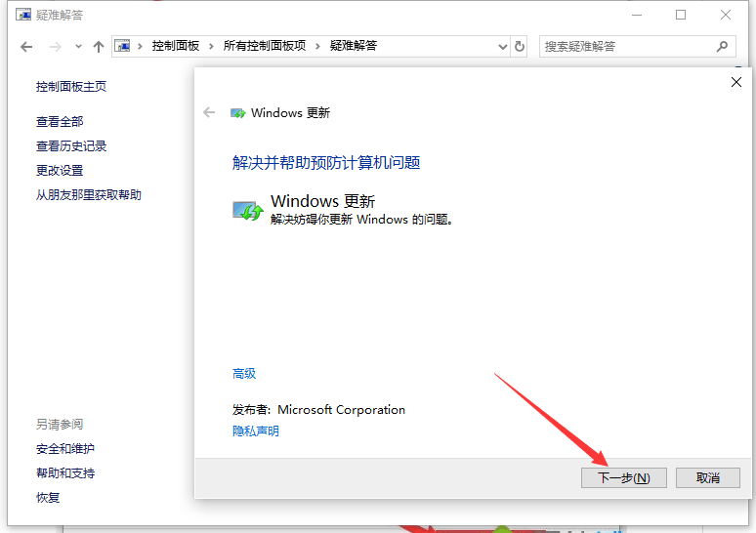The width and height of the screenshot is (756, 533).
Task: Refresh the Troubleshooting page
Action: coord(520,47)
